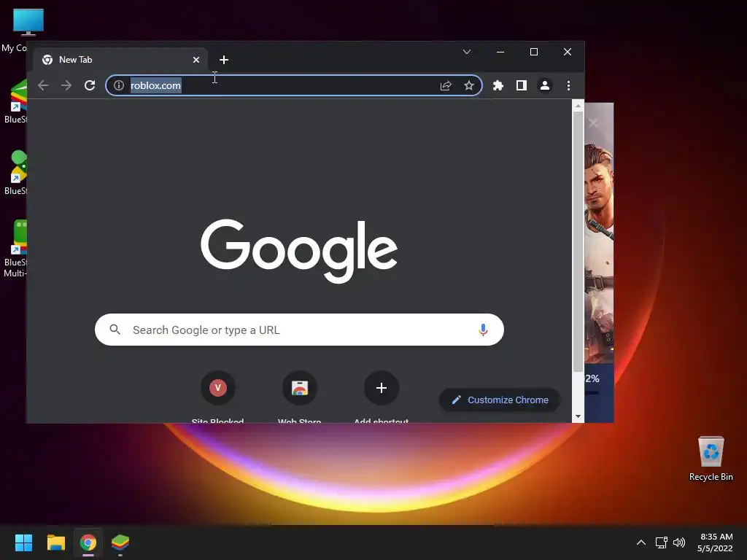Expand the tab search chevron
This screenshot has height=560, width=747.
467,52
